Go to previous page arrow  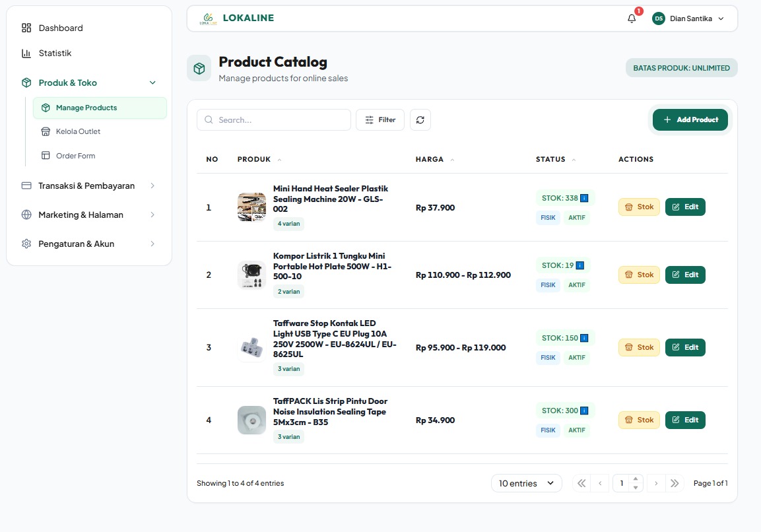click(x=601, y=483)
